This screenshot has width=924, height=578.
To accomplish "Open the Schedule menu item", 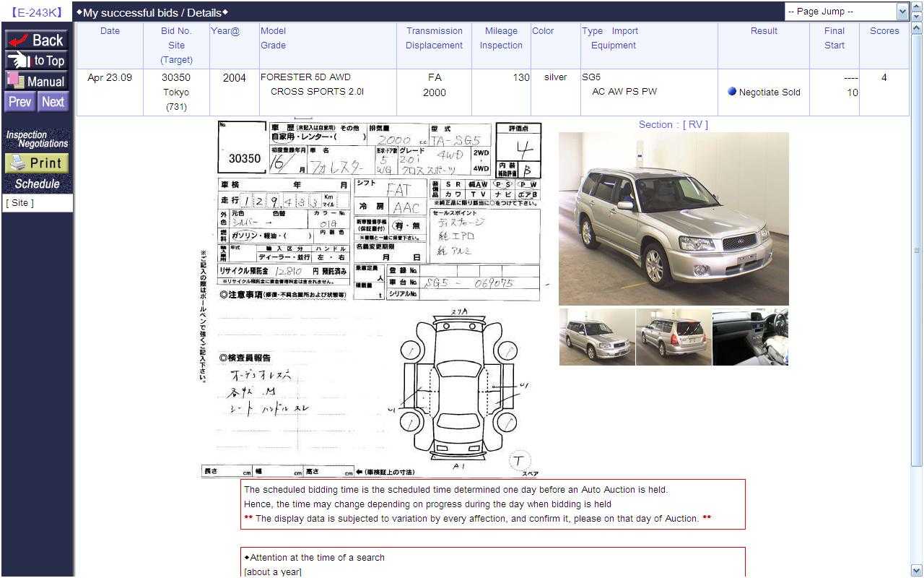I will click(x=37, y=184).
